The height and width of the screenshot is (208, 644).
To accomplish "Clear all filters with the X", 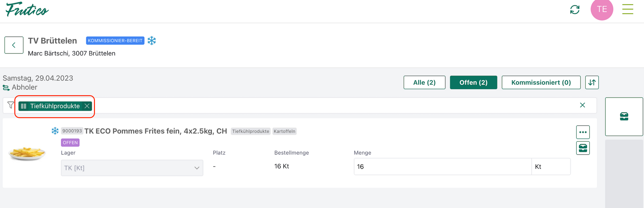I will [582, 105].
